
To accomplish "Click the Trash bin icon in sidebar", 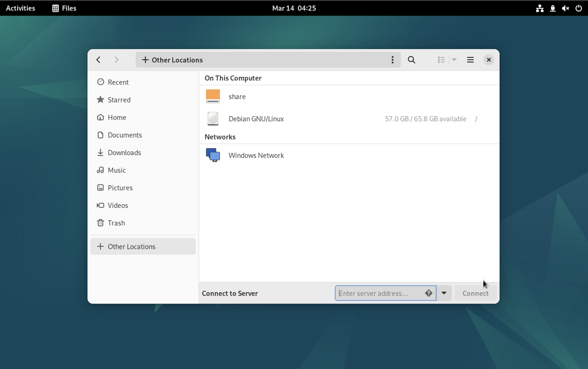I will 100,222.
